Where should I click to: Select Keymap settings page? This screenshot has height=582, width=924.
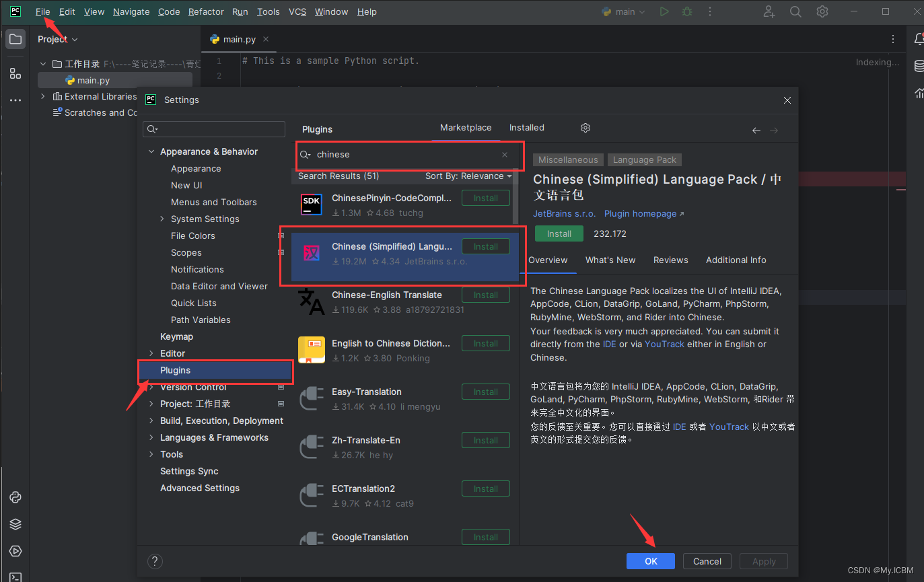tap(176, 337)
